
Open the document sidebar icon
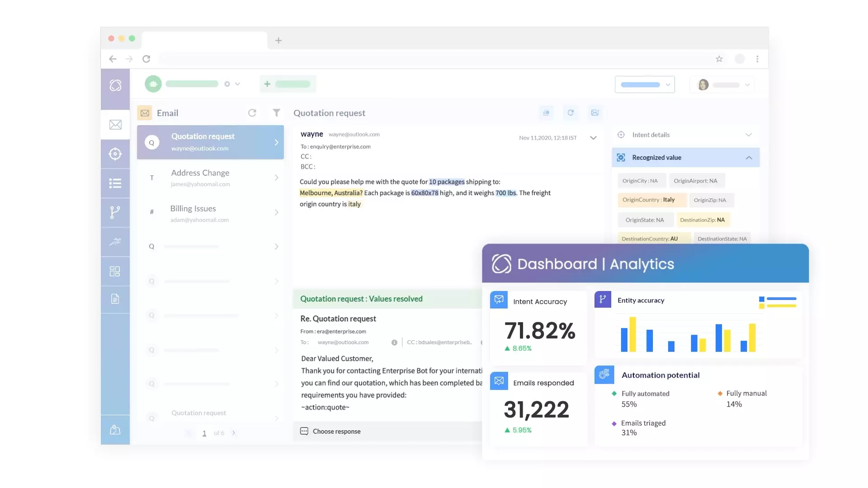click(115, 299)
